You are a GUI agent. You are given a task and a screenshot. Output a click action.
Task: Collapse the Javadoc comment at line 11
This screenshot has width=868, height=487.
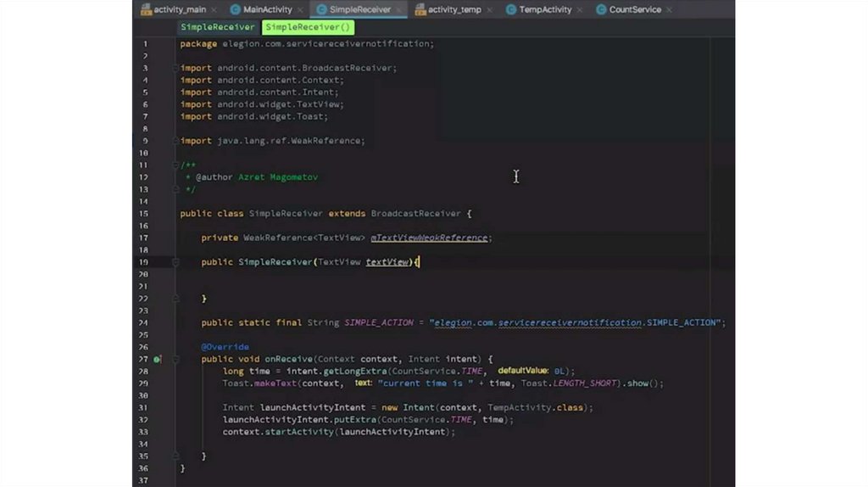pyautogui.click(x=176, y=165)
